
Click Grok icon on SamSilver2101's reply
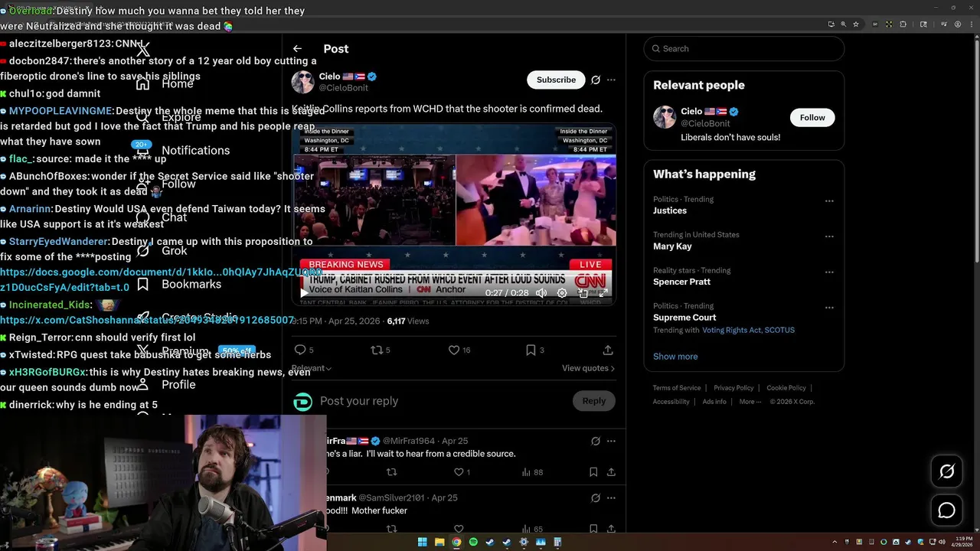coord(596,497)
